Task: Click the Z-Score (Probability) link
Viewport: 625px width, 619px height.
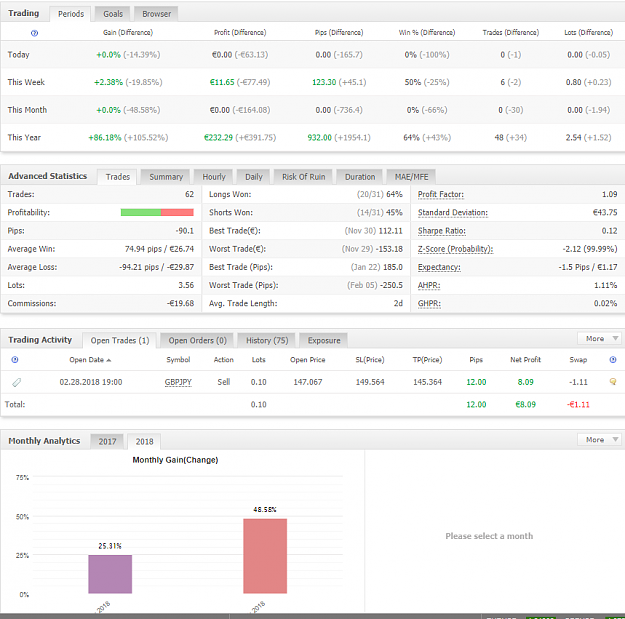Action: 455,249
